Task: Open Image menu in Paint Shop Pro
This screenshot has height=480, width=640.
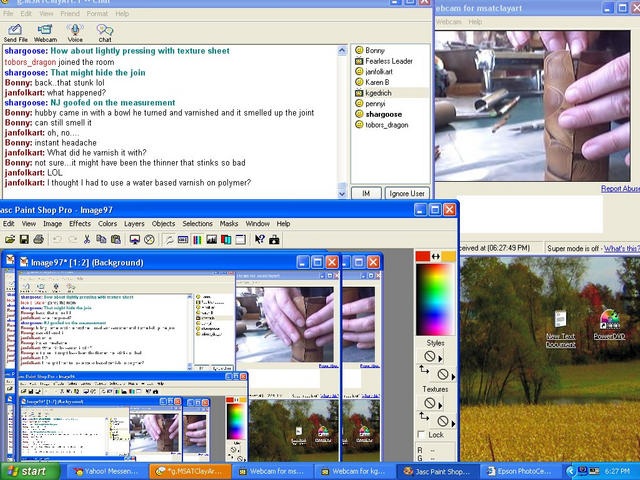Action: coord(53,224)
